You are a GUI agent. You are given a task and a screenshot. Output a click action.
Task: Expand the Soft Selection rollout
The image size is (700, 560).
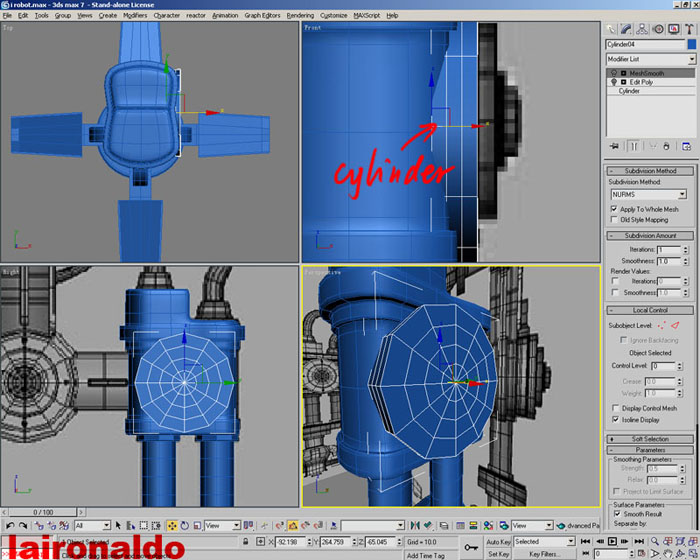point(650,439)
